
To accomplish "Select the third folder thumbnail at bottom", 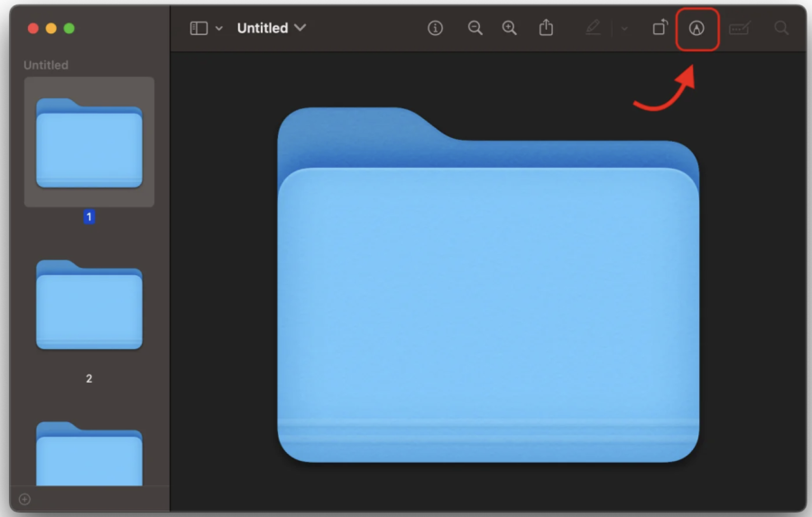I will point(89,454).
